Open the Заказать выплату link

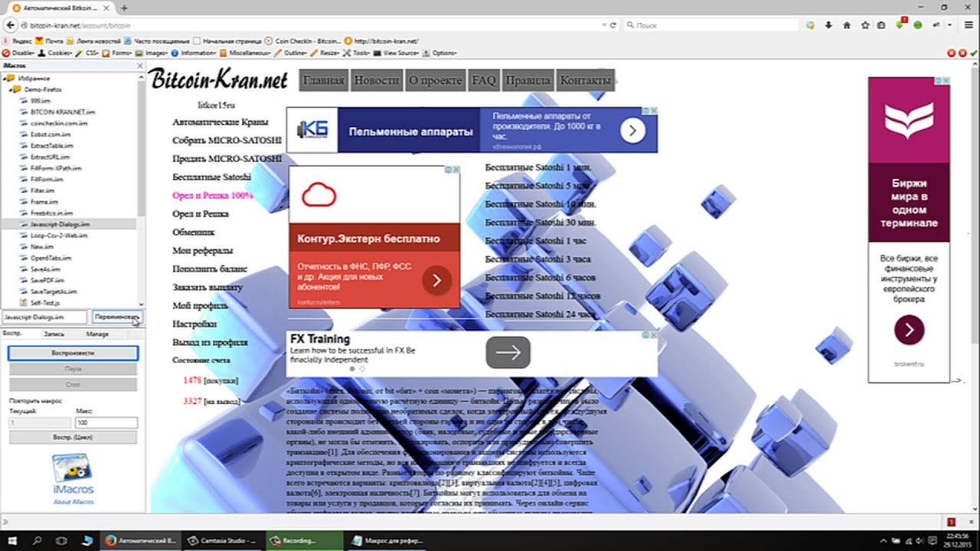coord(207,287)
